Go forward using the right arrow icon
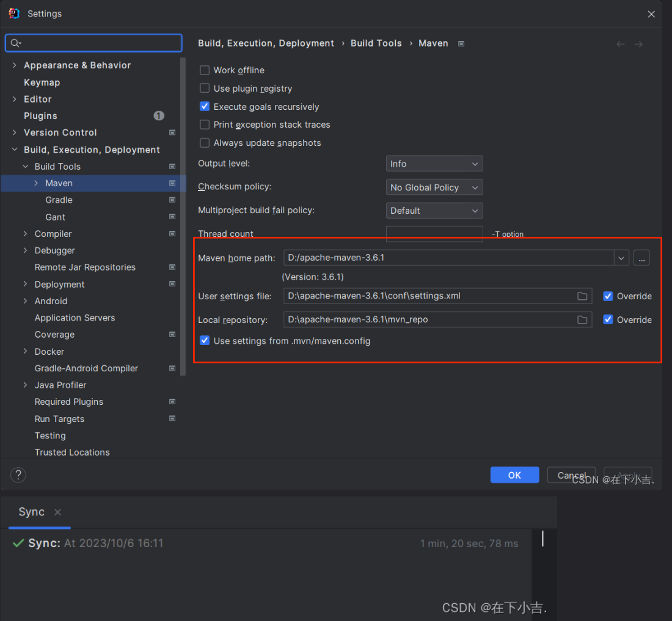Screen dimensions: 672x621 pos(638,44)
